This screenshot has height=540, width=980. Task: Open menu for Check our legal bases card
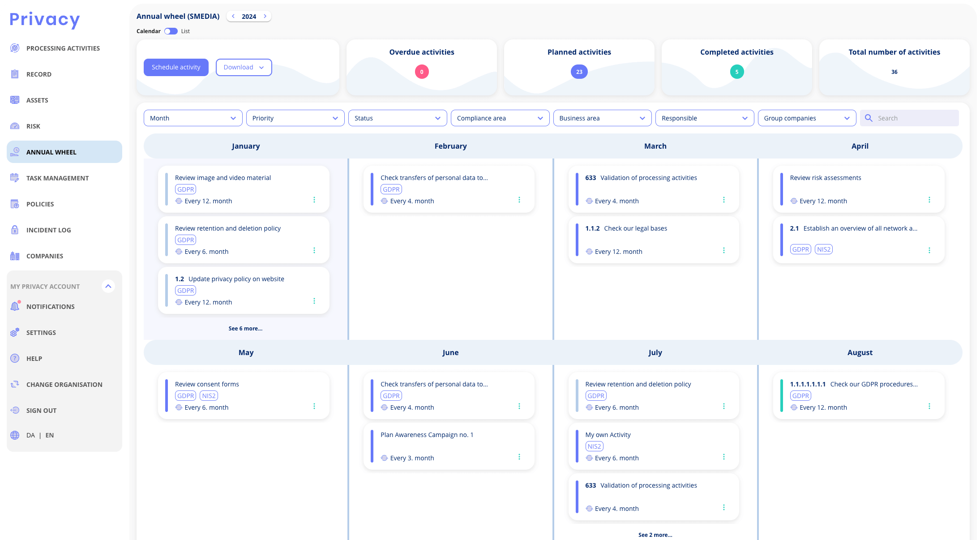(x=724, y=250)
